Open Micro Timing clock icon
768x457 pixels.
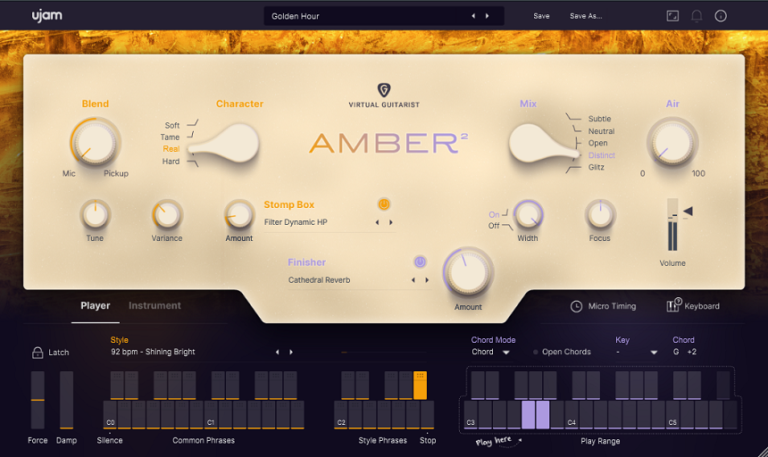point(576,306)
